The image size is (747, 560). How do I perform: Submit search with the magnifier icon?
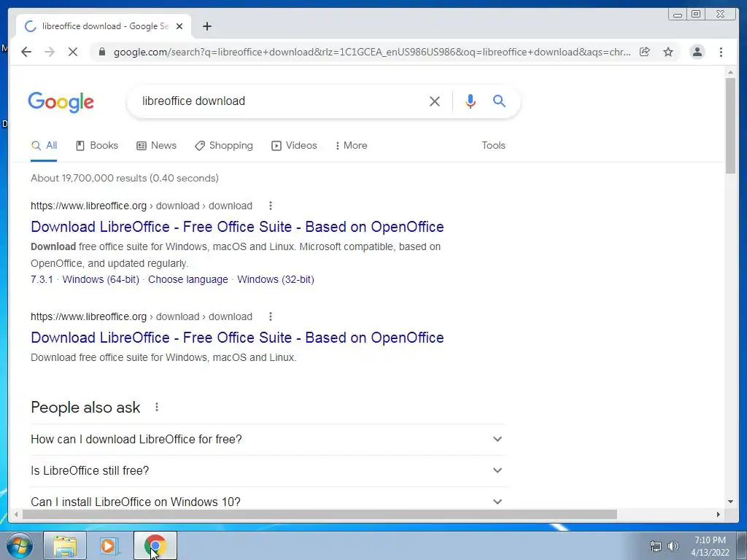(x=499, y=101)
